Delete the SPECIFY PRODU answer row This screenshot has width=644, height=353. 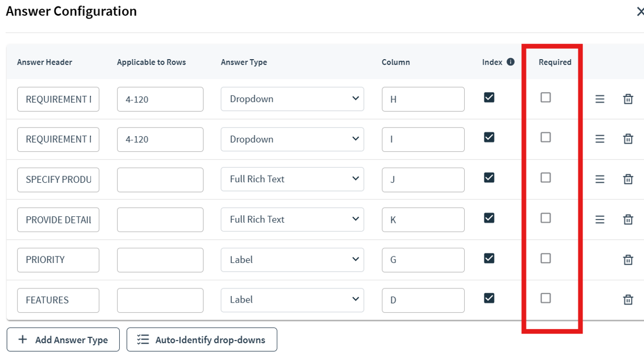point(628,179)
